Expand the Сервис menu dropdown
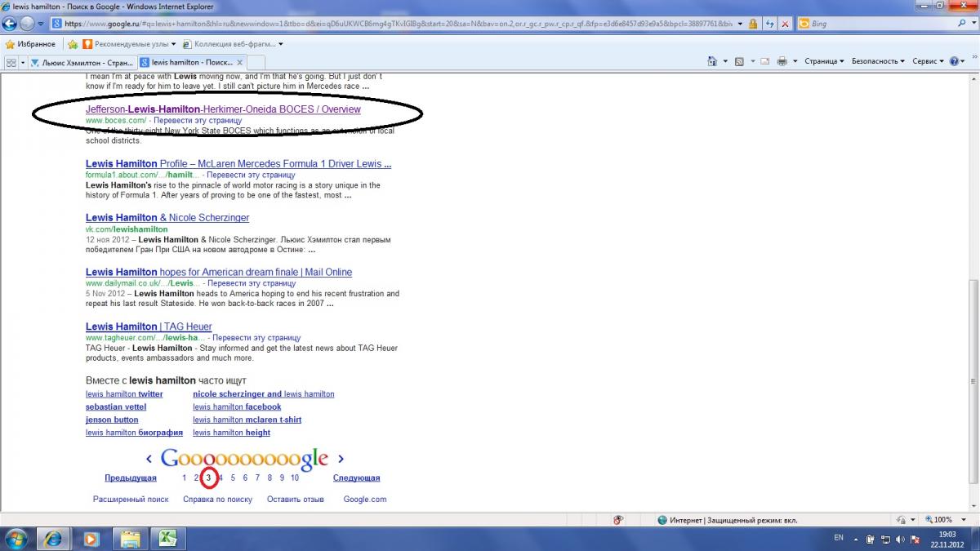Image resolution: width=980 pixels, height=551 pixels. pos(942,61)
